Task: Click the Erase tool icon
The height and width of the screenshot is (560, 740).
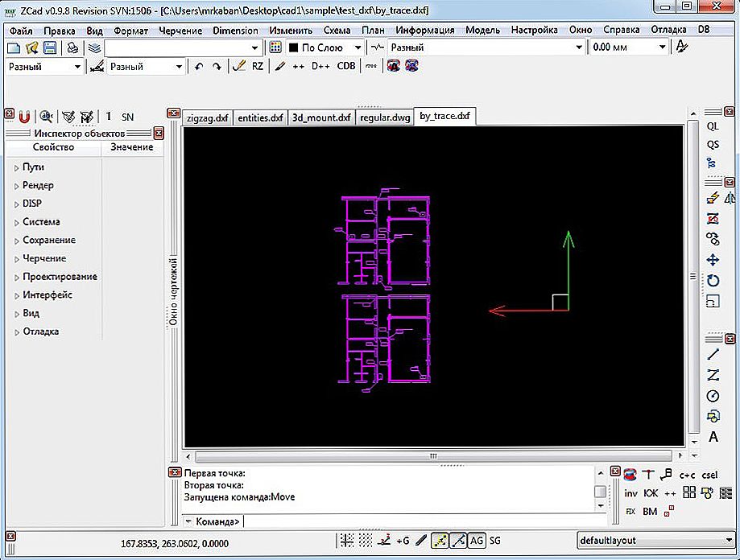Action: click(712, 198)
